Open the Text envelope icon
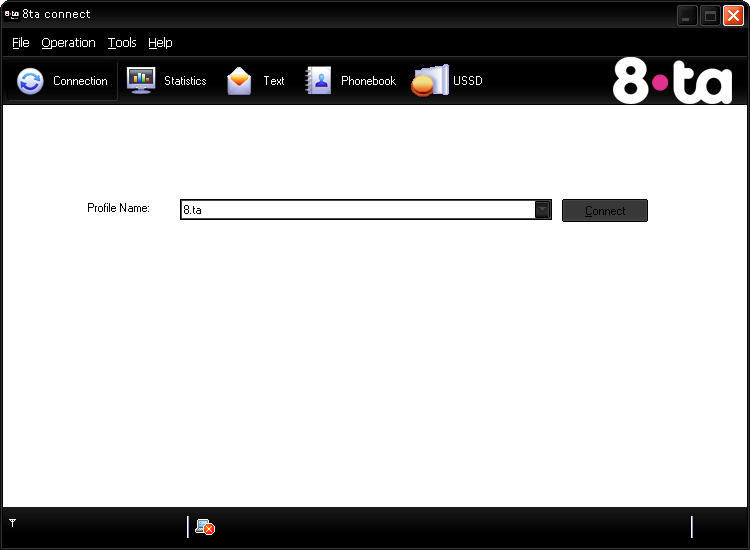 239,81
